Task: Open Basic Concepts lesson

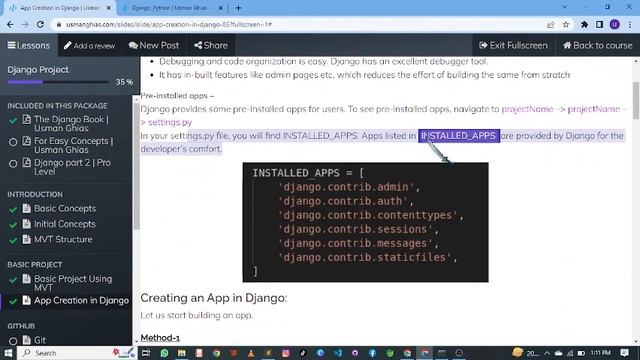Action: point(65,209)
